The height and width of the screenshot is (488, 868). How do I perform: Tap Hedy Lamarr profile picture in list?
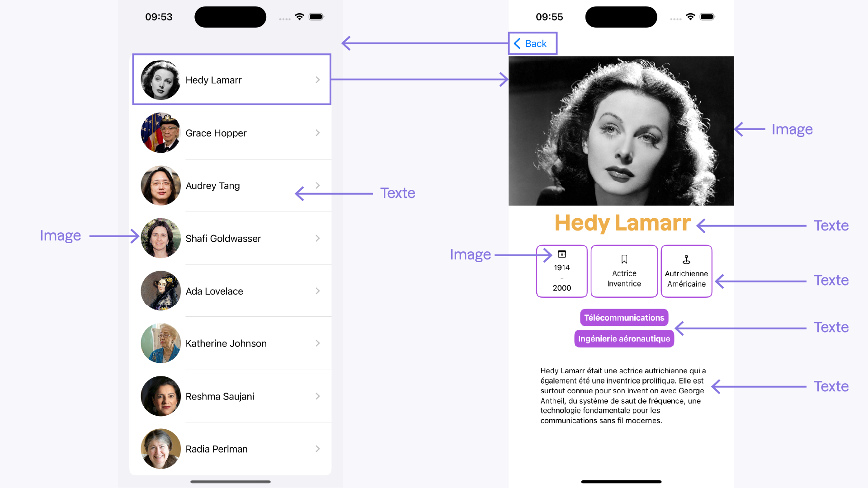(160, 79)
